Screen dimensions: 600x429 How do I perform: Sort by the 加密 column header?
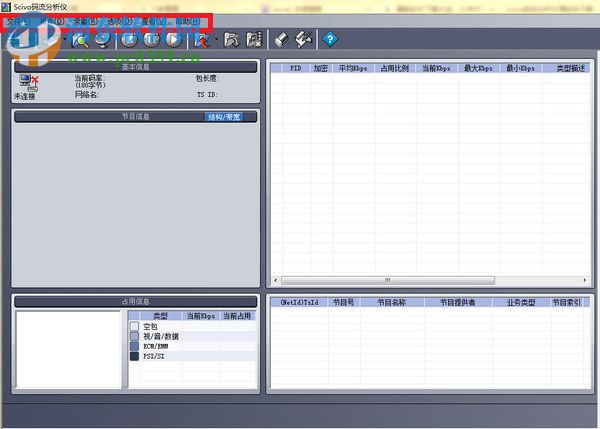pos(321,69)
